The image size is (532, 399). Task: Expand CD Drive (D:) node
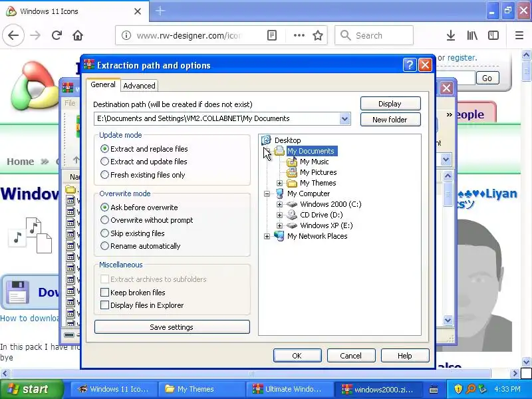coord(279,215)
